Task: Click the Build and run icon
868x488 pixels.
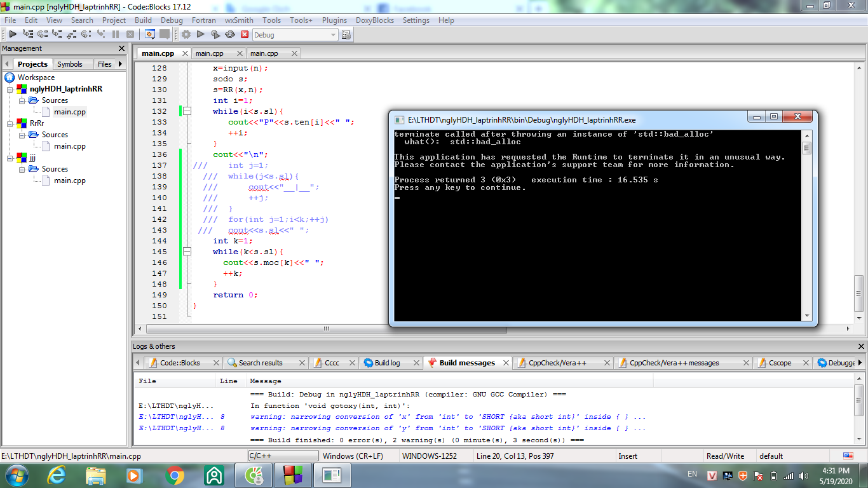Action: click(215, 34)
